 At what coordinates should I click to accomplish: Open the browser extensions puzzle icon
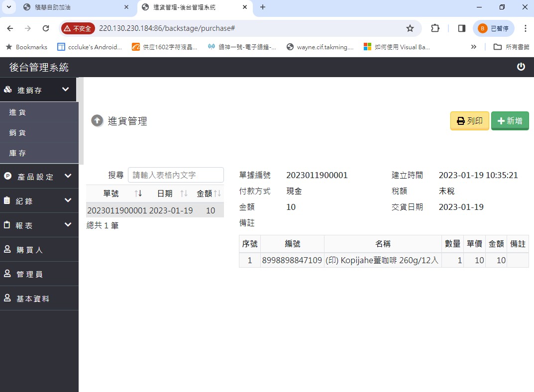pos(435,28)
